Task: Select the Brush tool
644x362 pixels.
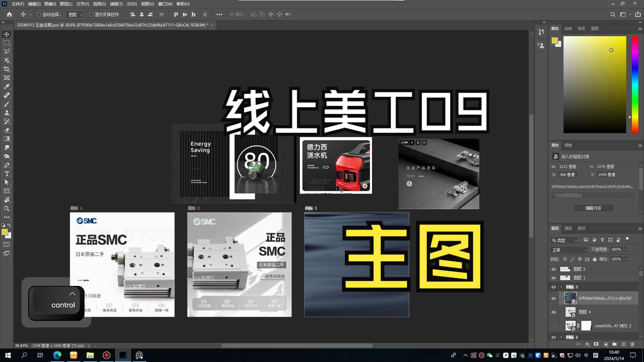Action: coord(7,104)
